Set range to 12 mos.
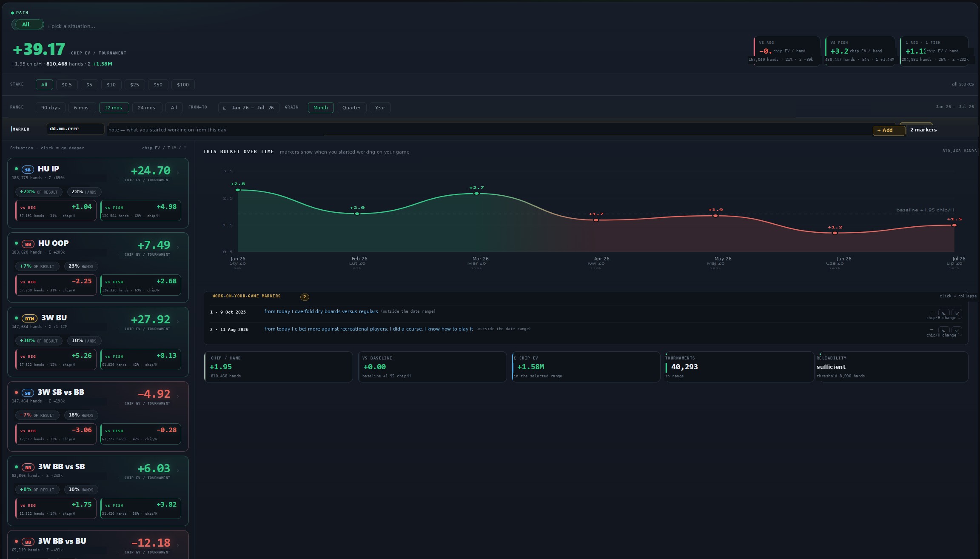The image size is (980, 559). 114,108
